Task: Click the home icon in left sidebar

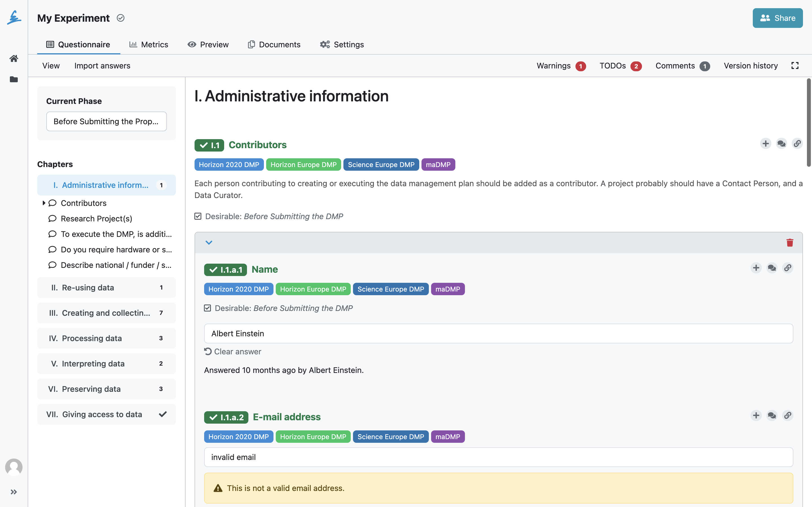Action: pyautogui.click(x=14, y=58)
